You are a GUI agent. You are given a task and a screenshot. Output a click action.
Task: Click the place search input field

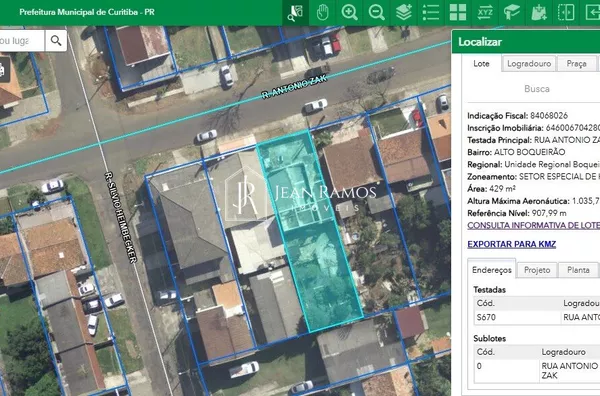click(22, 41)
